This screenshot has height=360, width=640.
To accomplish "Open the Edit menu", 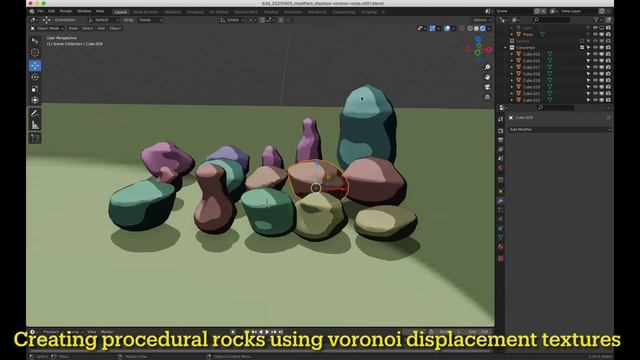I will (x=51, y=11).
